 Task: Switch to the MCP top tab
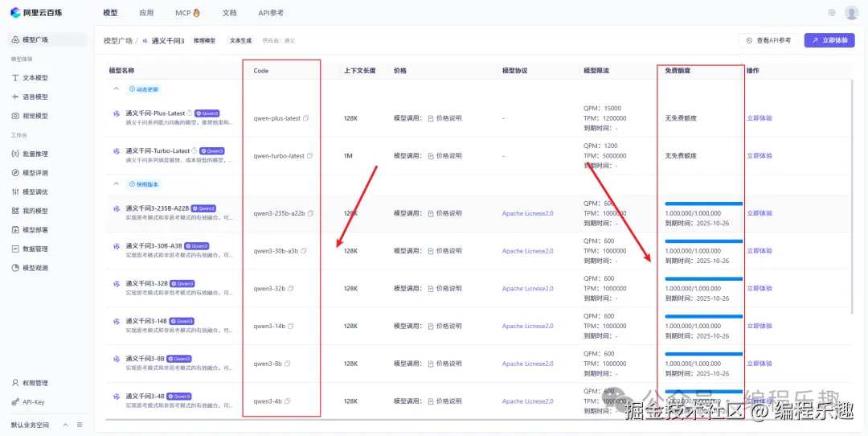coord(187,13)
